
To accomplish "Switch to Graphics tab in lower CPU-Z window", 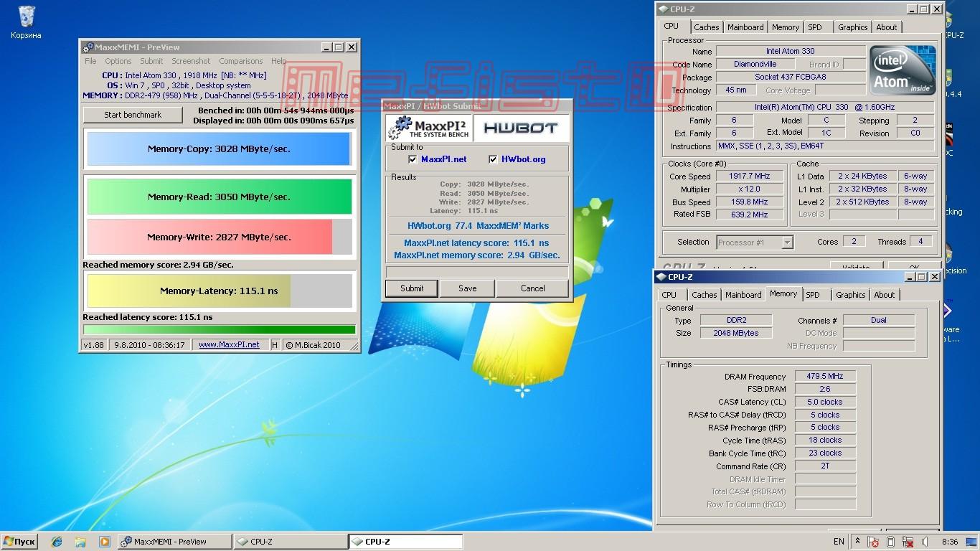I will (x=851, y=295).
